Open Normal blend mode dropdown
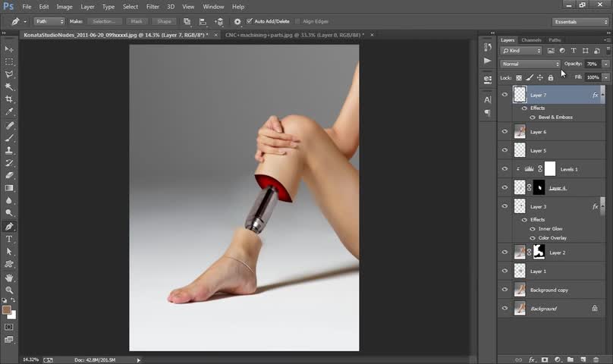 click(x=530, y=64)
